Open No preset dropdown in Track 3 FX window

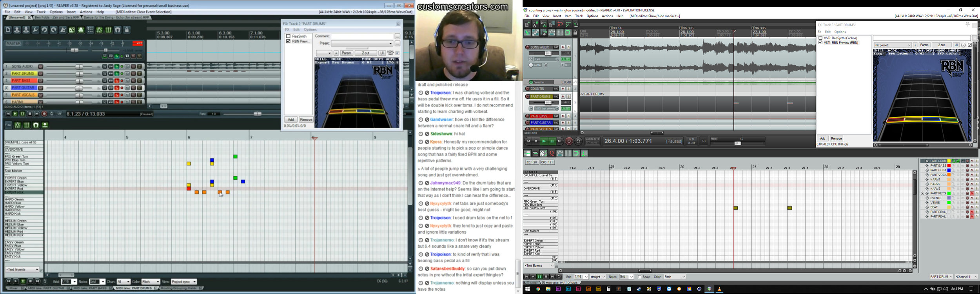coord(893,45)
